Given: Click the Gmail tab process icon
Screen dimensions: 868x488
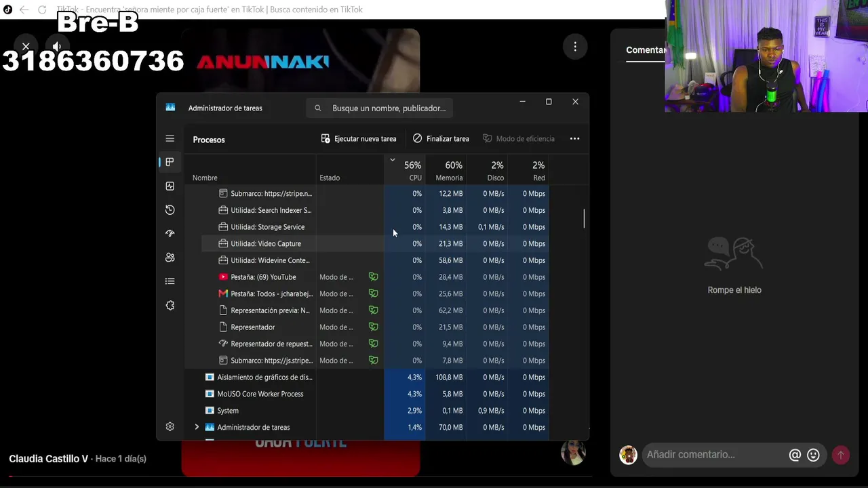Looking at the screenshot, I should [223, 293].
